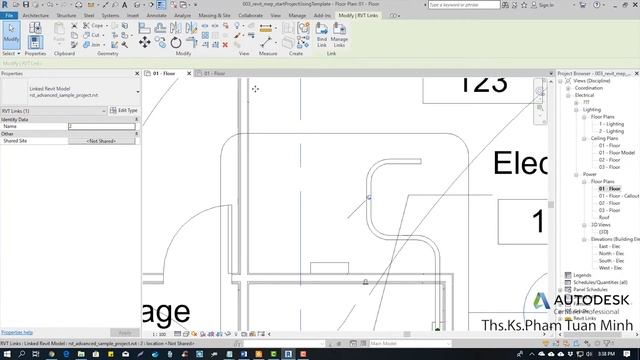
Task: Collapse the Lighting node in Project Browser
Action: pos(576,110)
